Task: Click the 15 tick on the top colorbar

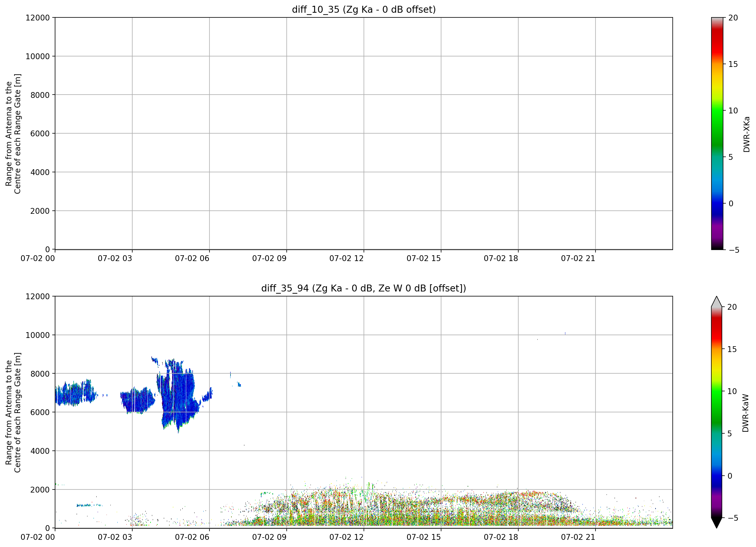Action: pyautogui.click(x=733, y=64)
